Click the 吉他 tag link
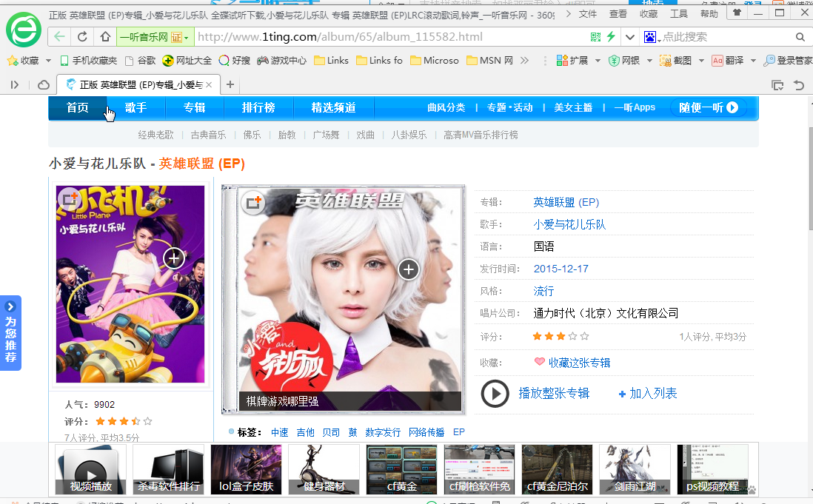 coord(305,432)
